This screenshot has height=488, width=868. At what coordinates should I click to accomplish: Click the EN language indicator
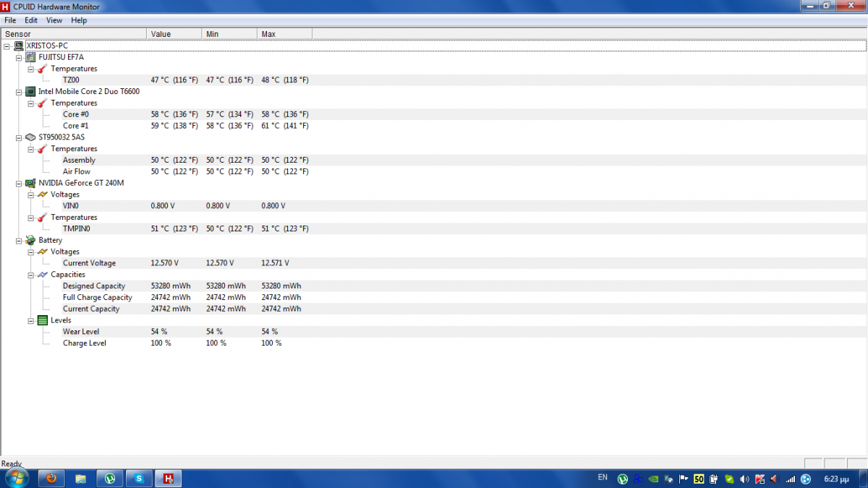point(603,478)
